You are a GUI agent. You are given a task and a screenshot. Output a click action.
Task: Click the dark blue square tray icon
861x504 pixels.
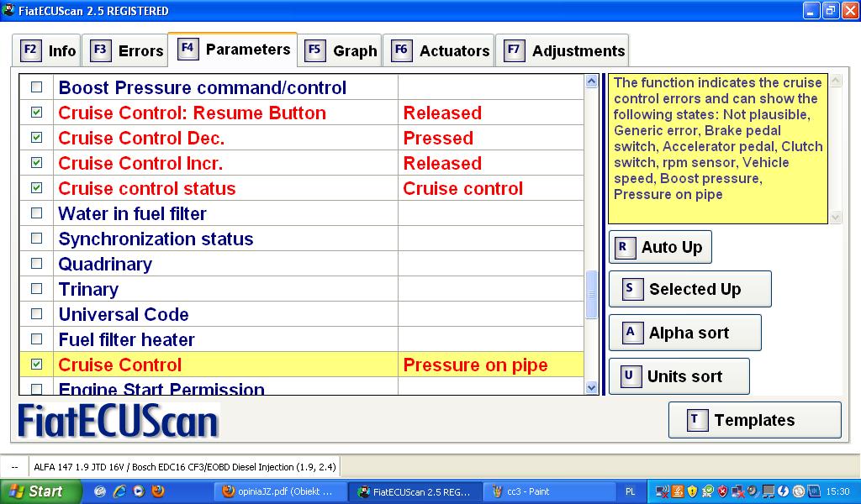pyautogui.click(x=814, y=491)
